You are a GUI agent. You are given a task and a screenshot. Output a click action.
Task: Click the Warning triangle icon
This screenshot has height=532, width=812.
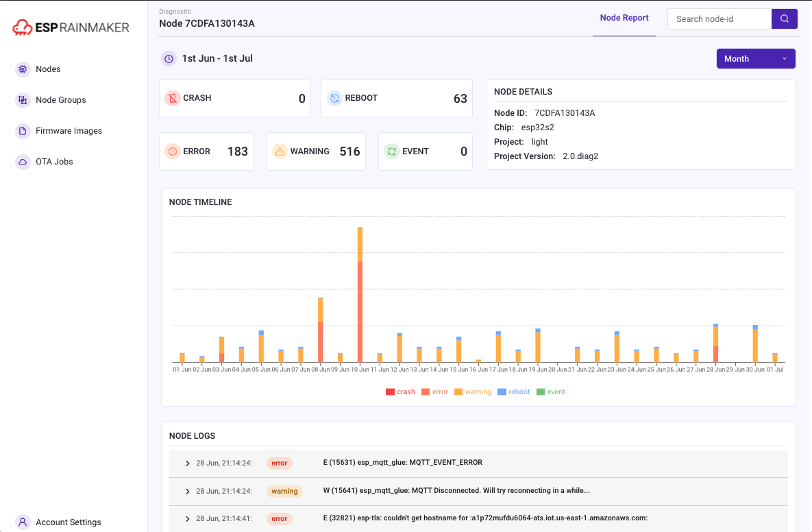(280, 151)
